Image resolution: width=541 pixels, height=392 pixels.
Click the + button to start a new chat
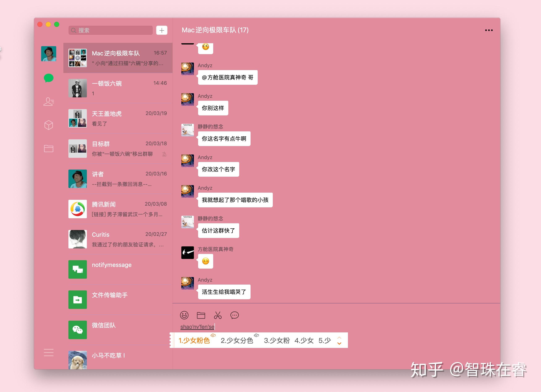[x=162, y=30]
